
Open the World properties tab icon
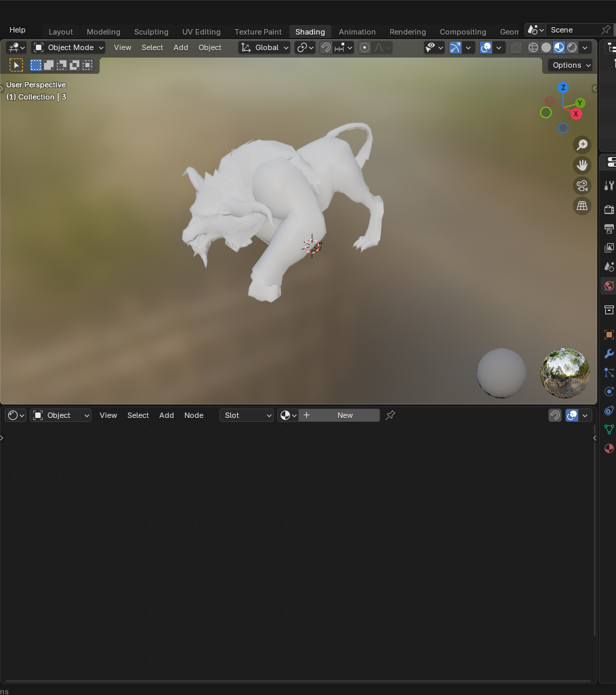coord(609,286)
